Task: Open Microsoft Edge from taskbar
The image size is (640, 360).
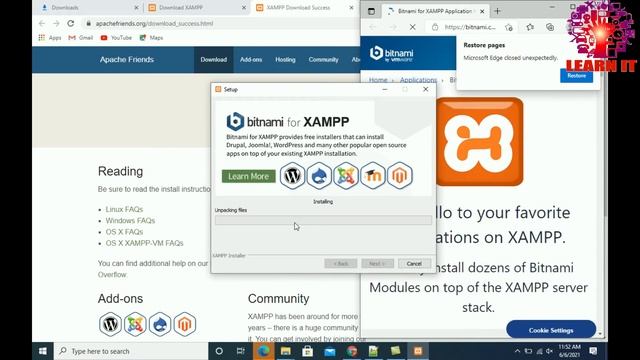Action: tap(263, 351)
